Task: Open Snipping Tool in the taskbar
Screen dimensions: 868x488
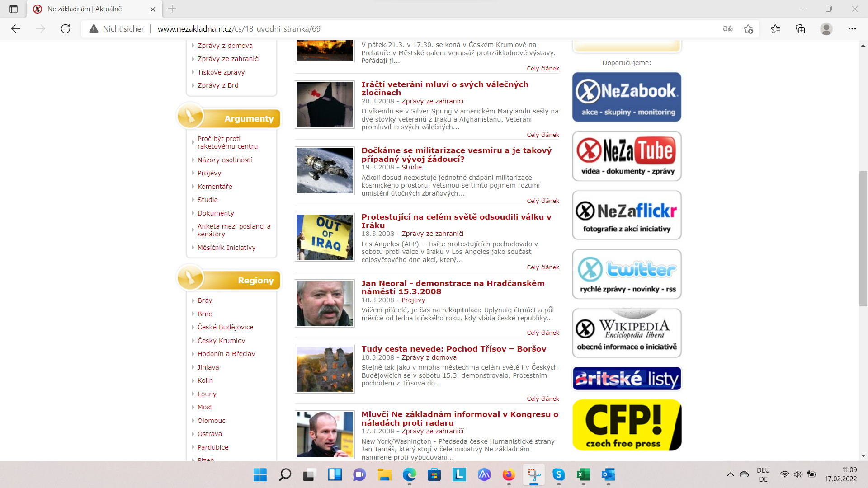Action: [534, 474]
